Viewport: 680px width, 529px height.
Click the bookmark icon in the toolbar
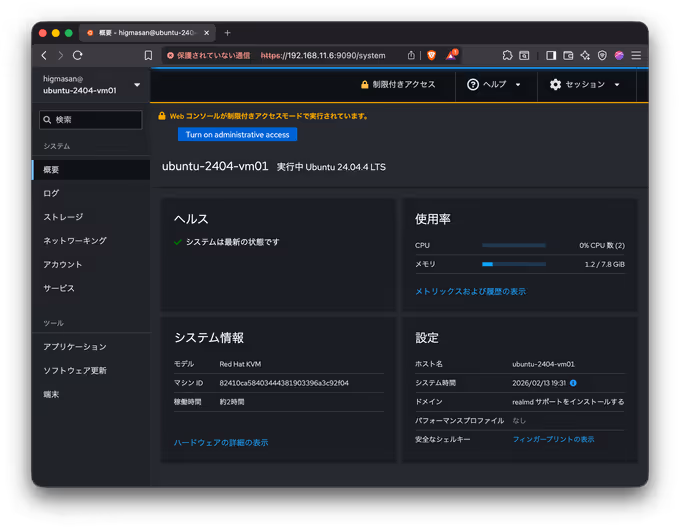click(x=148, y=56)
